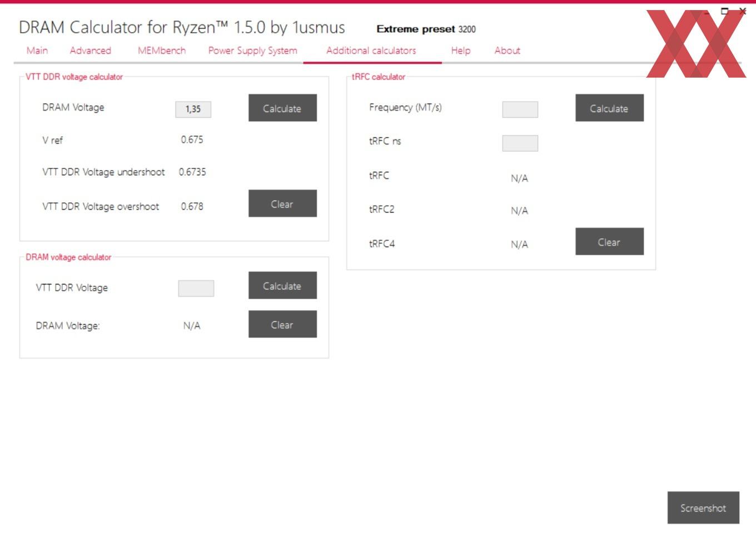Click the tRFC4 N/A result value
This screenshot has height=554, width=756.
point(519,244)
